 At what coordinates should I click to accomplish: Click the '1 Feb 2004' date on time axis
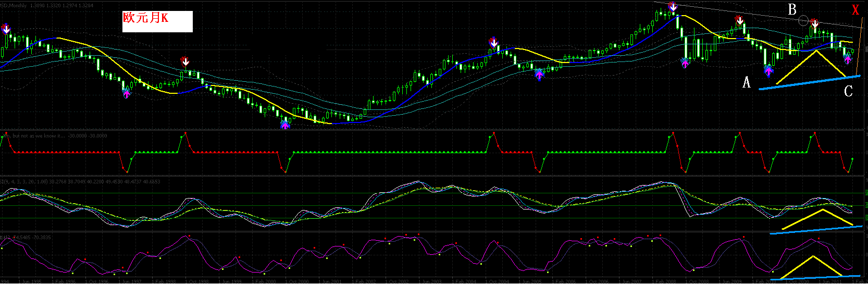click(x=464, y=281)
